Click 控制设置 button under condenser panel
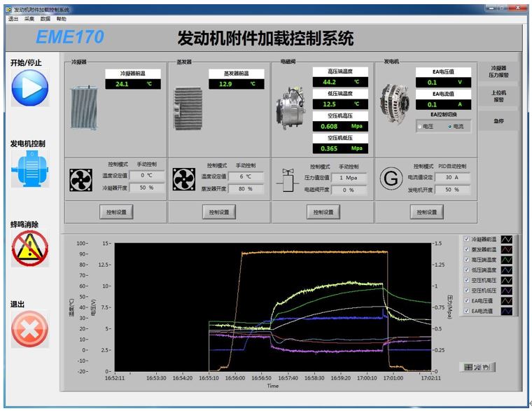This screenshot has width=532, height=411. click(115, 212)
